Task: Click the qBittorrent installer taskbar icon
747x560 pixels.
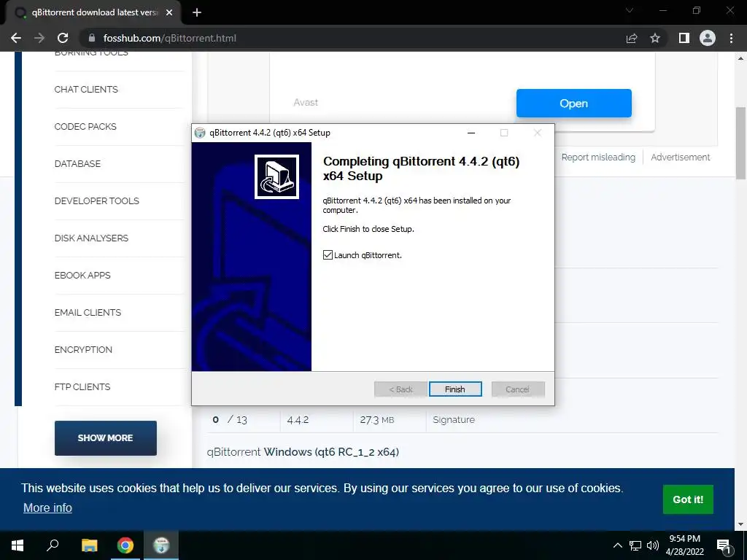Action: (161, 545)
